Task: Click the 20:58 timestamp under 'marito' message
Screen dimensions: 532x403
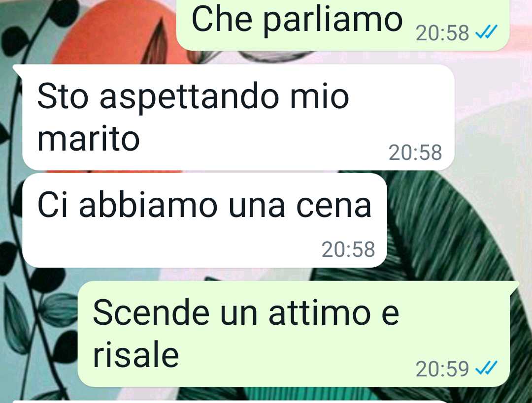Action: [415, 153]
